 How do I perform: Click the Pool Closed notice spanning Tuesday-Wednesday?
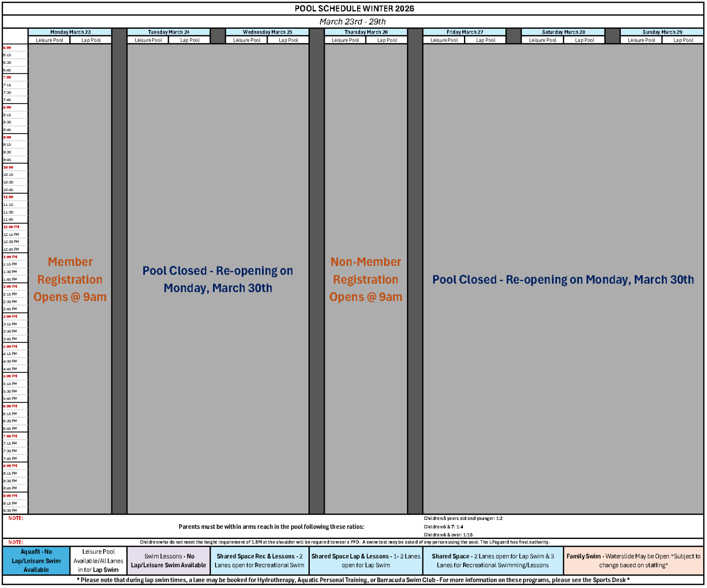coord(217,279)
